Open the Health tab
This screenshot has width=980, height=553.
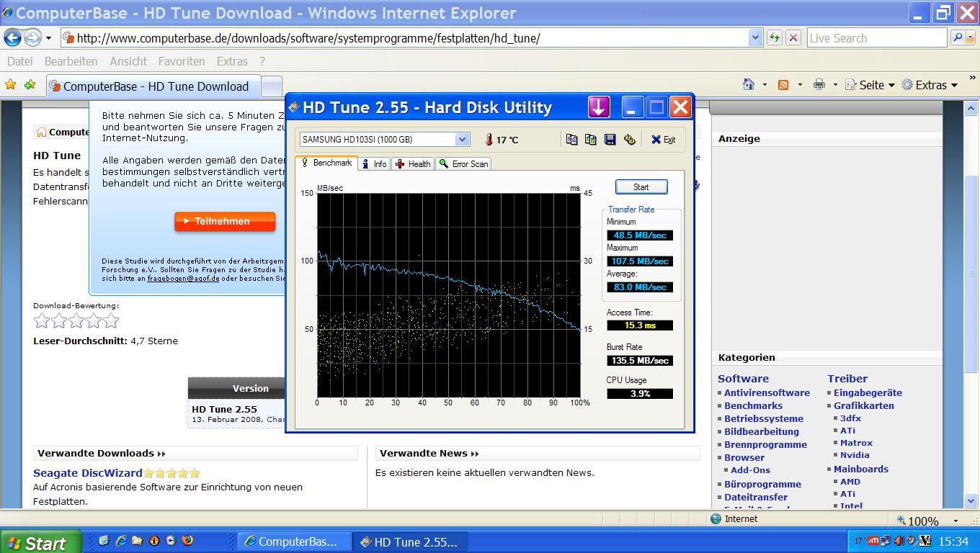point(413,164)
